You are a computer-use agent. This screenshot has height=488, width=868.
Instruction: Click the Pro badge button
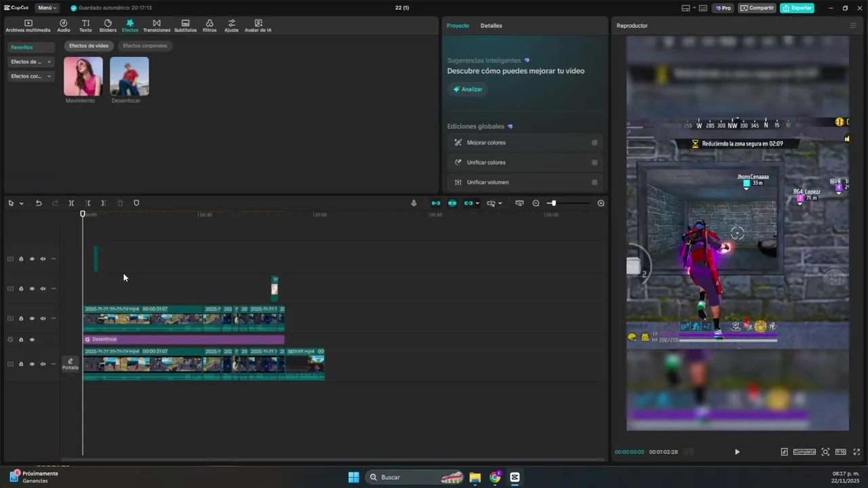point(723,8)
